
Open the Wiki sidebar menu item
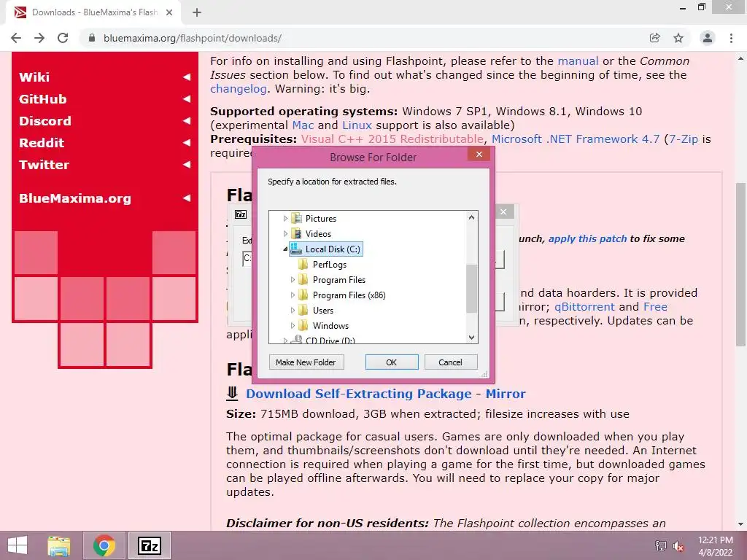pos(104,77)
